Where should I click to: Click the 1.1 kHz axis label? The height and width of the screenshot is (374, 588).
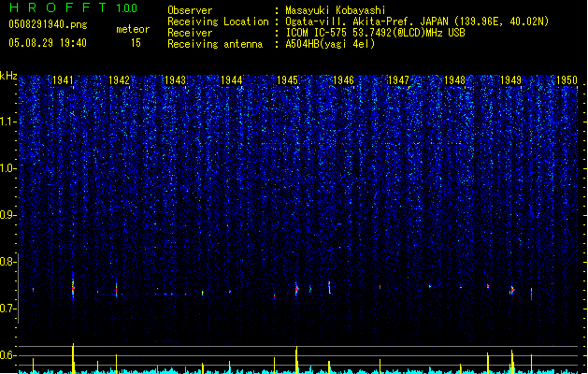[8, 122]
